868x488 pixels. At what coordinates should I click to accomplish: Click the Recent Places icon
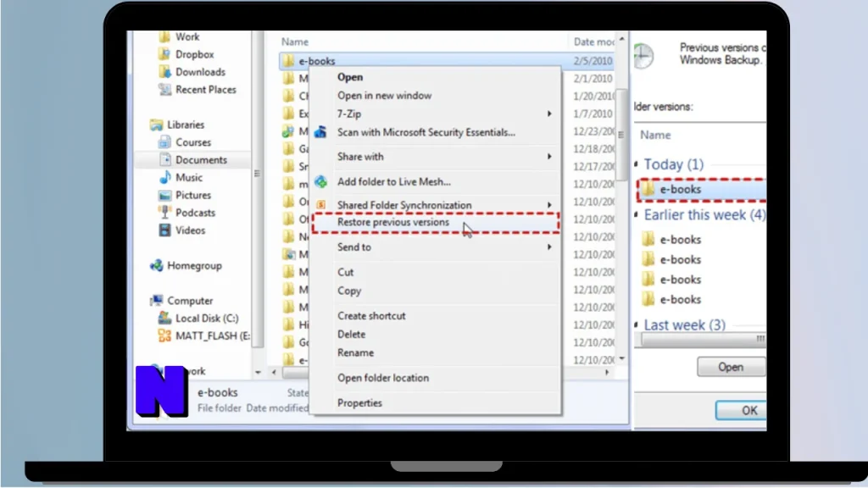164,90
